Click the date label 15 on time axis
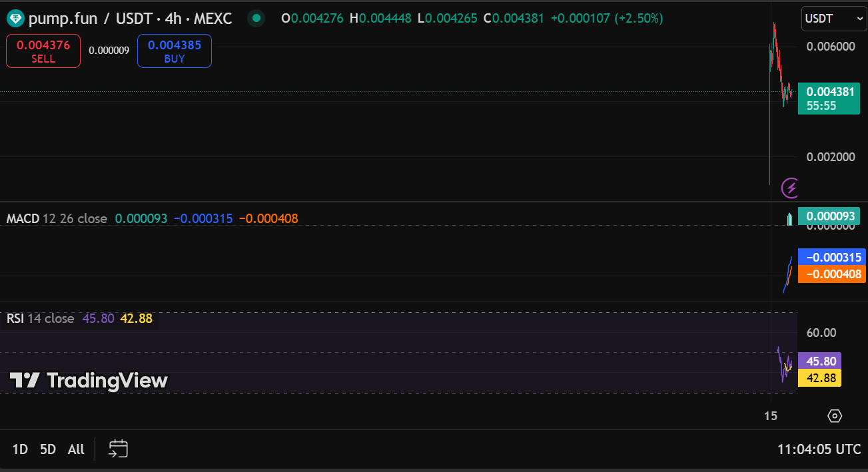 [x=771, y=416]
